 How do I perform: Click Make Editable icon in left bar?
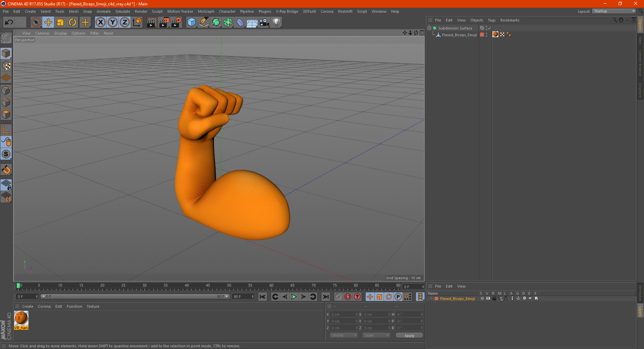click(x=6, y=38)
